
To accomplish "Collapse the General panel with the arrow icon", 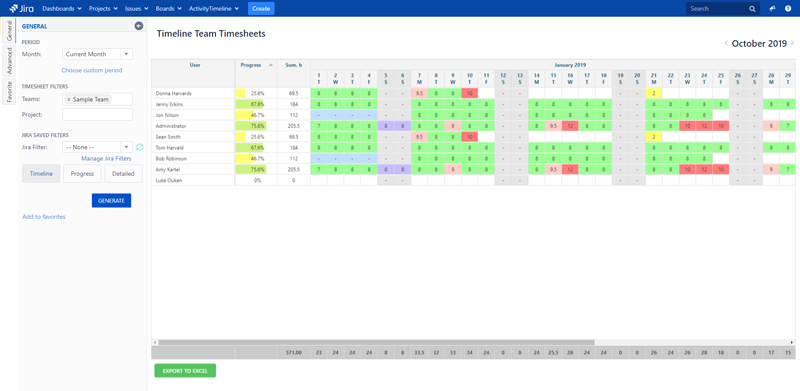I will pos(139,26).
